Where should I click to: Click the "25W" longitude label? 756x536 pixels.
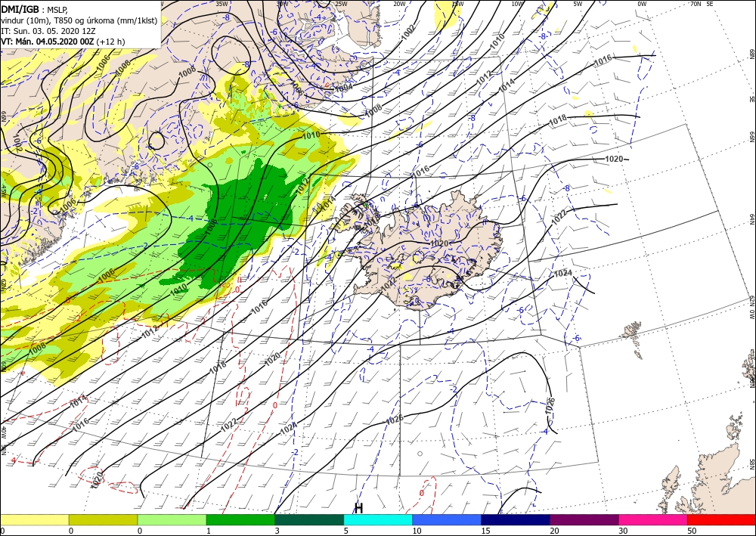click(340, 4)
